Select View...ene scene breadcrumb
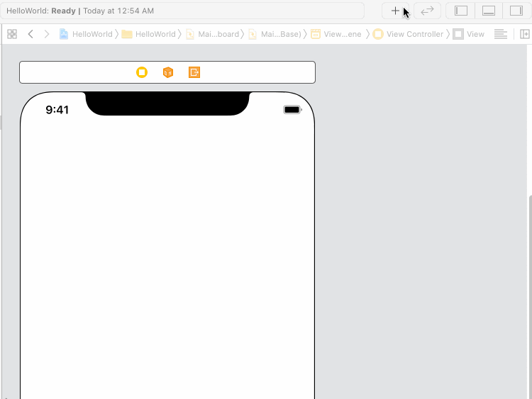The width and height of the screenshot is (532, 399). click(336, 34)
